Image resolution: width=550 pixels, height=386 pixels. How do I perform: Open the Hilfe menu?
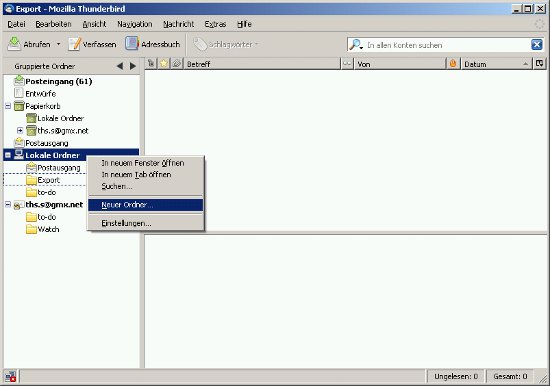click(244, 24)
